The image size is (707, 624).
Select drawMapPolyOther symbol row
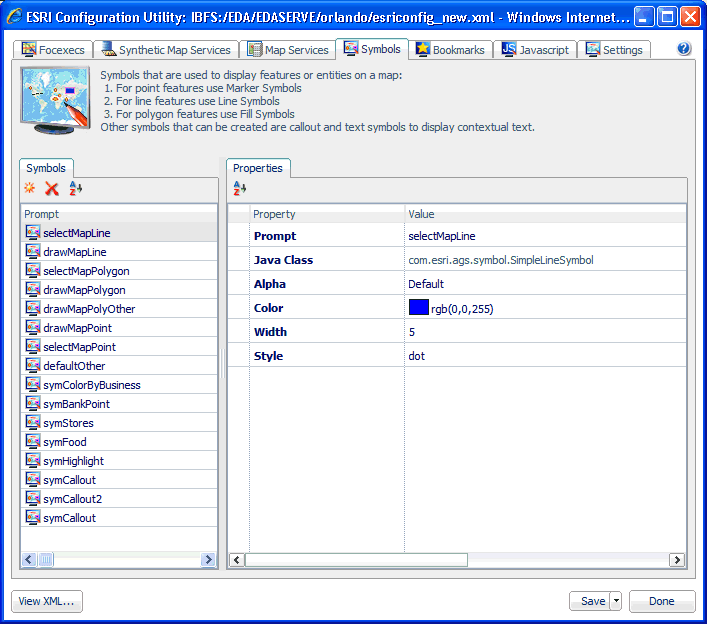coord(119,308)
